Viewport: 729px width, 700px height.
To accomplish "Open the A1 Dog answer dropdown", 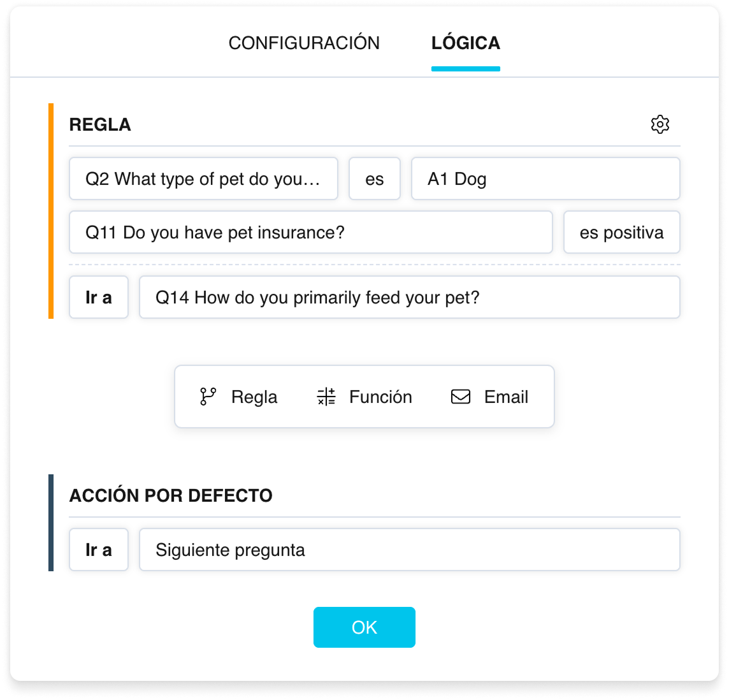I will click(545, 179).
